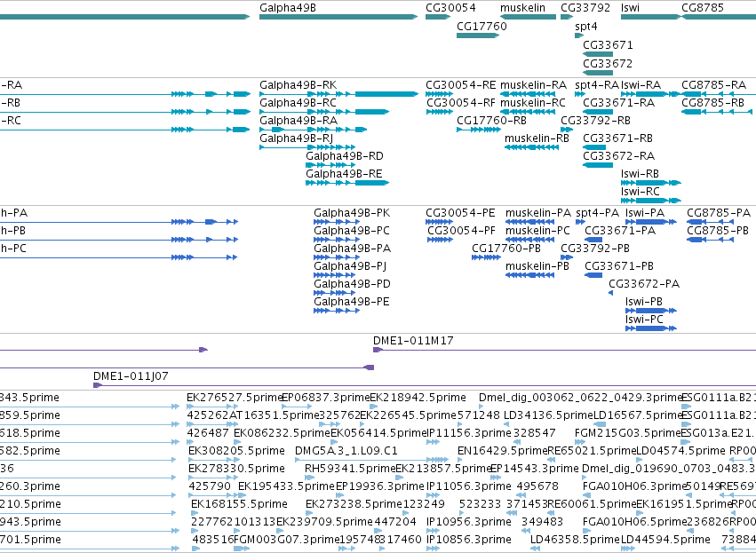Click the CG33671-RB transcript label
756x553 pixels.
618,138
